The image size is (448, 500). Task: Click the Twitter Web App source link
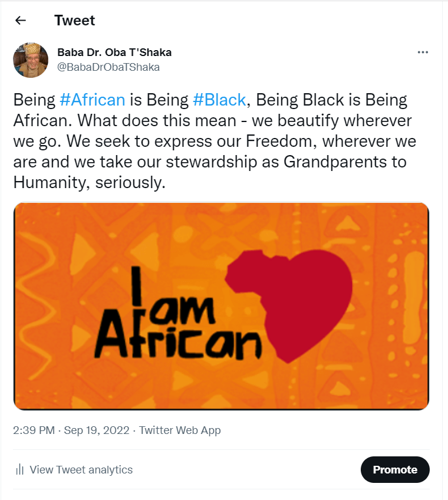[179, 430]
